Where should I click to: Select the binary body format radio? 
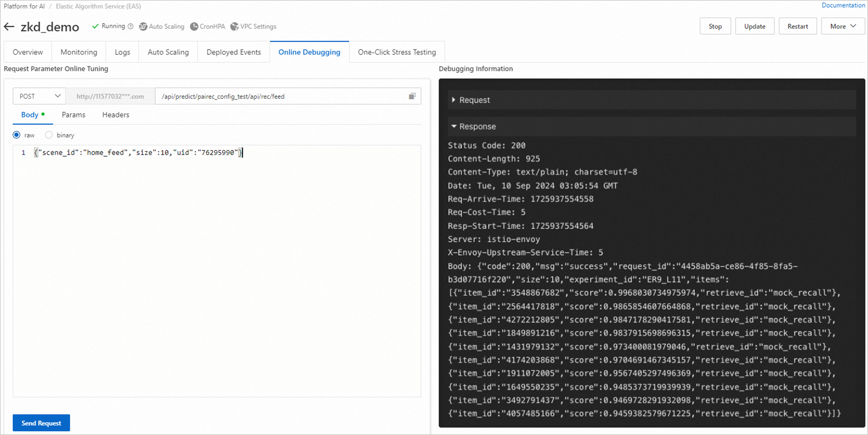click(49, 135)
